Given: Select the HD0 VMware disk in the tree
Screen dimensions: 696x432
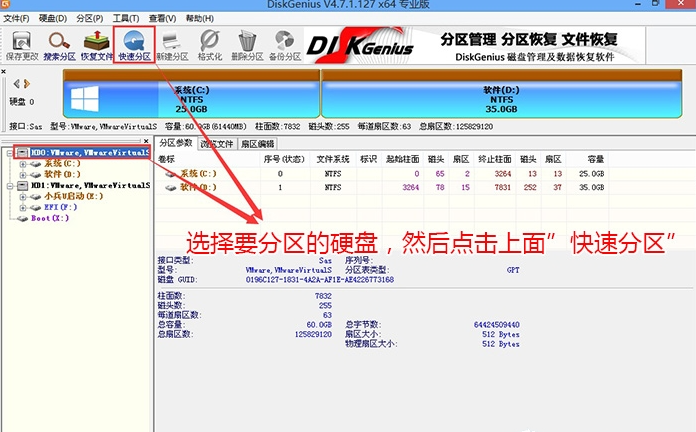Looking at the screenshot, I should point(89,152).
